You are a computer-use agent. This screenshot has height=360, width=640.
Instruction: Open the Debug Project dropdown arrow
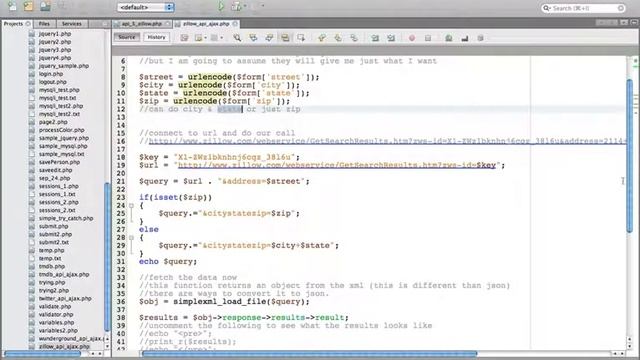[244, 6]
